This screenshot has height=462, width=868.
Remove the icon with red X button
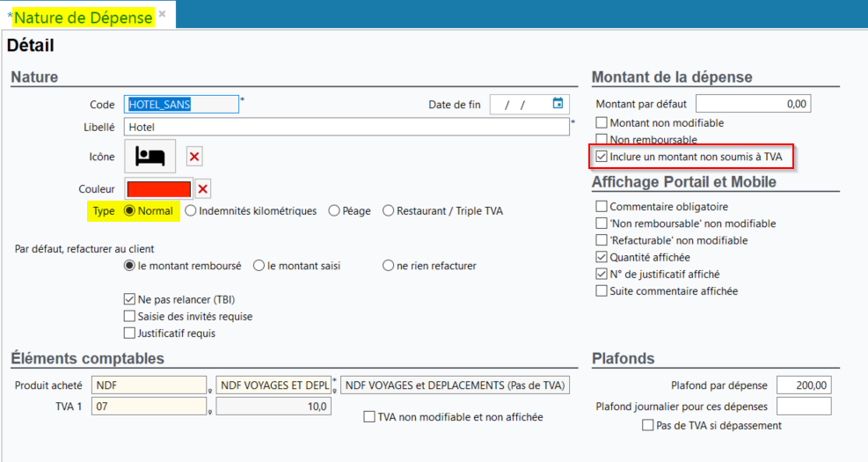[x=195, y=157]
